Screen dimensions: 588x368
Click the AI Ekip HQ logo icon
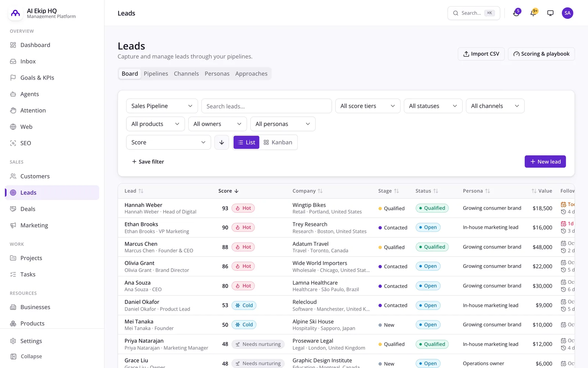pyautogui.click(x=15, y=13)
